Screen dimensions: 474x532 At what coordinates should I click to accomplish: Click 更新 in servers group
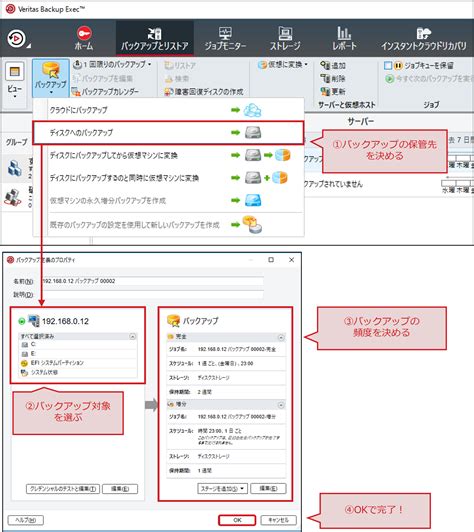point(333,91)
